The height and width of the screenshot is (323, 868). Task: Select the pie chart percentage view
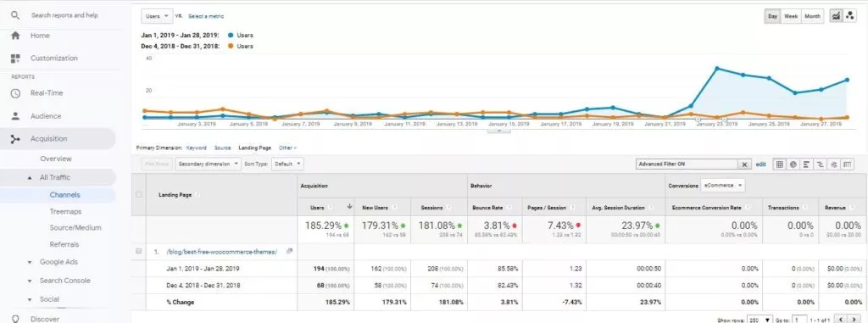tap(793, 164)
